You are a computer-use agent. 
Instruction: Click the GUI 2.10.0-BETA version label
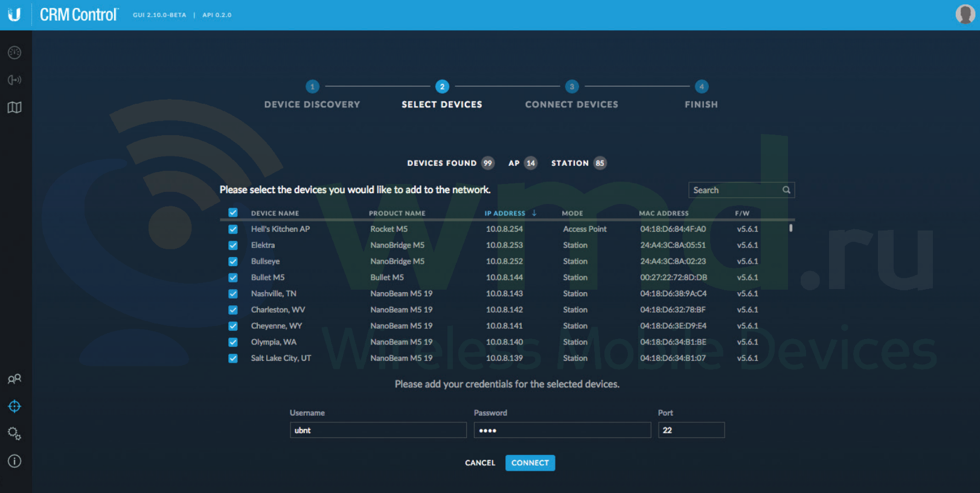[x=159, y=15]
